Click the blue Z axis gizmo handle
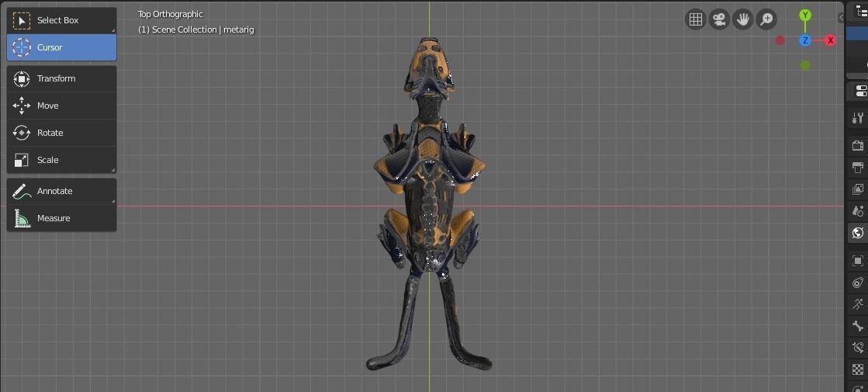Viewport: 868px width, 392px height. click(805, 40)
